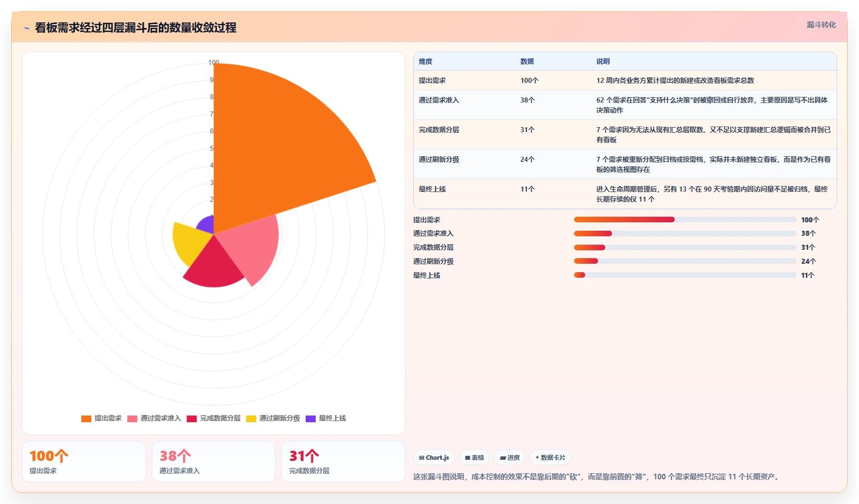Click the description starting with 62 个需求在回答
This screenshot has height=504, width=859.
[x=712, y=105]
